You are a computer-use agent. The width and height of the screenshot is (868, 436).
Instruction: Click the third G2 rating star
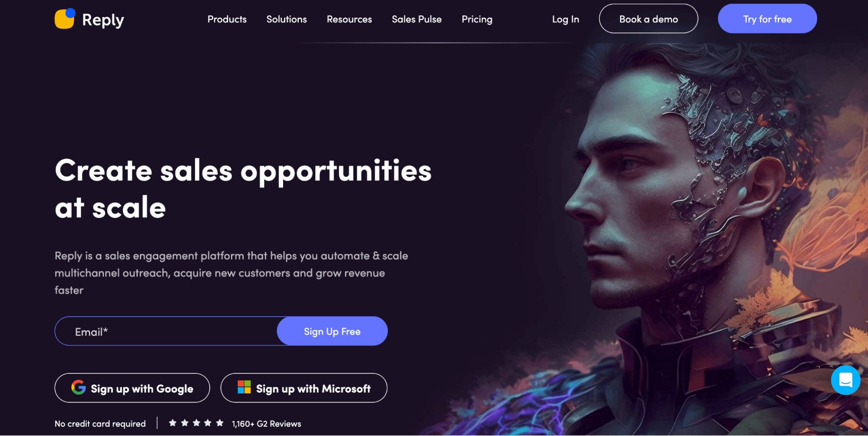(x=196, y=423)
